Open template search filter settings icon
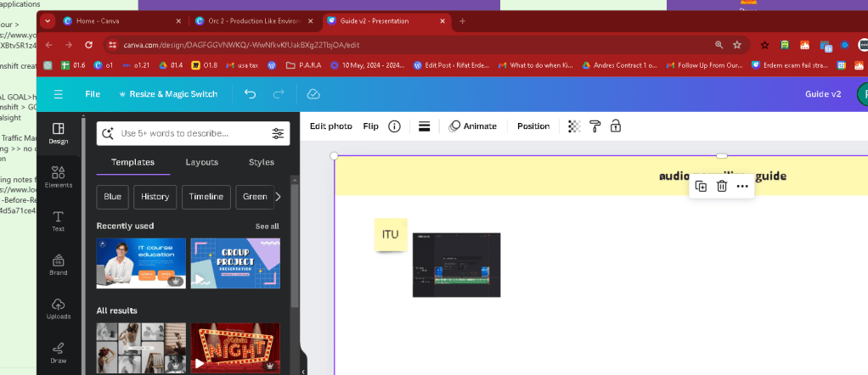The image size is (868, 375). [278, 133]
